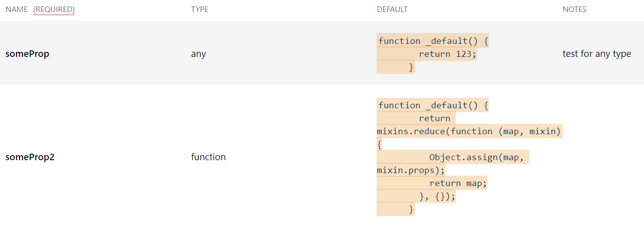This screenshot has width=644, height=227.
Task: Click the "mixin.props);" code line
Action: click(411, 170)
